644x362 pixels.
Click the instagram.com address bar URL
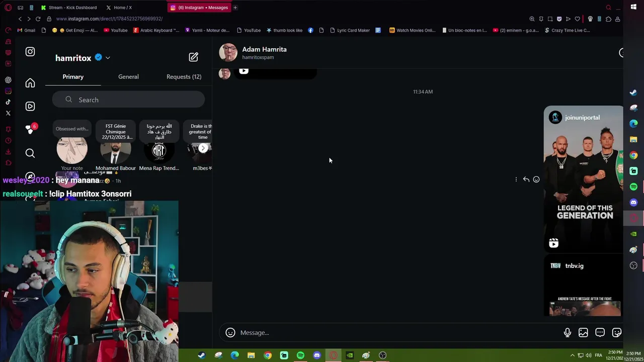click(109, 19)
